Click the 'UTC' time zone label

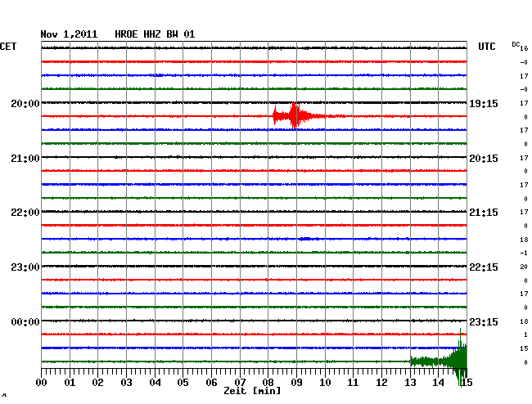coord(487,47)
